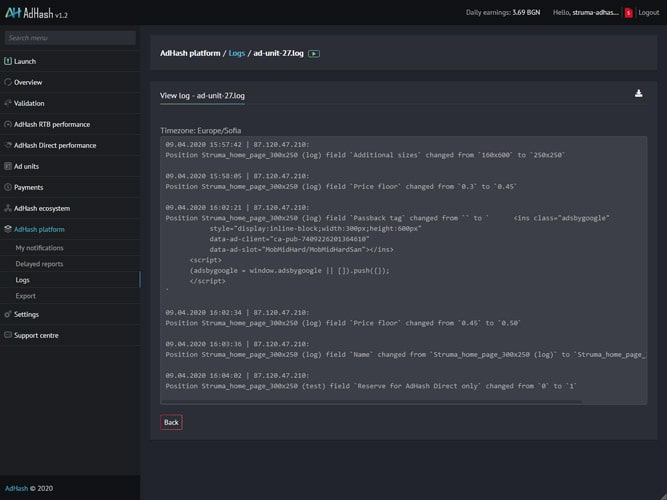The height and width of the screenshot is (500, 667).
Task: Click the red user avatar badge
Action: click(628, 13)
